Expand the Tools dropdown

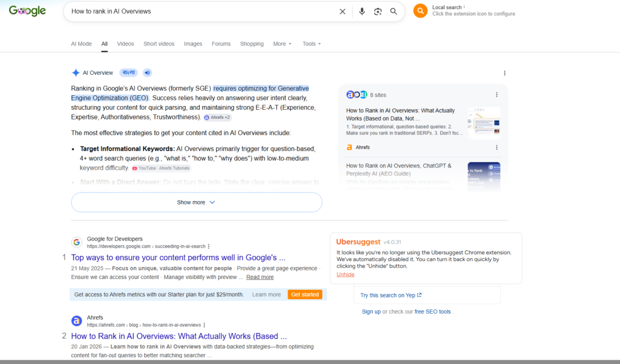(x=312, y=44)
